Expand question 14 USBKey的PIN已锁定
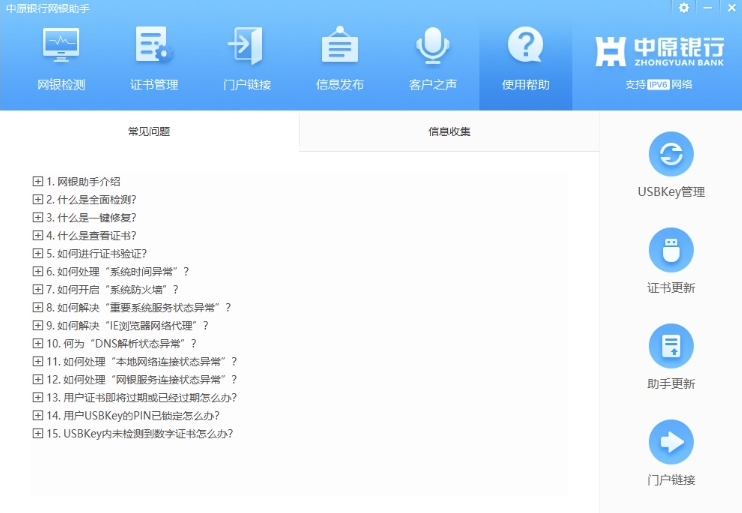The width and height of the screenshot is (742, 513). (x=38, y=415)
